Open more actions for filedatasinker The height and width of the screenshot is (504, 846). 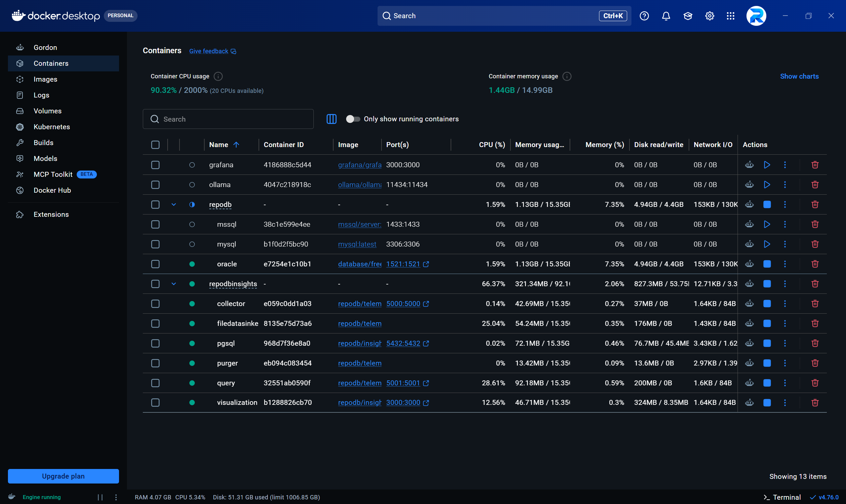point(785,323)
